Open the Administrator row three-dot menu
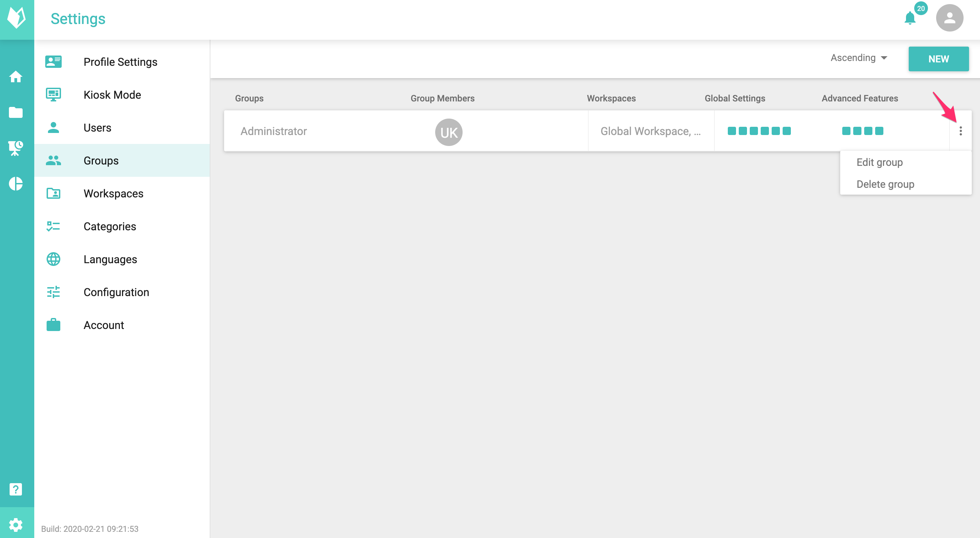The width and height of the screenshot is (980, 538). [960, 131]
